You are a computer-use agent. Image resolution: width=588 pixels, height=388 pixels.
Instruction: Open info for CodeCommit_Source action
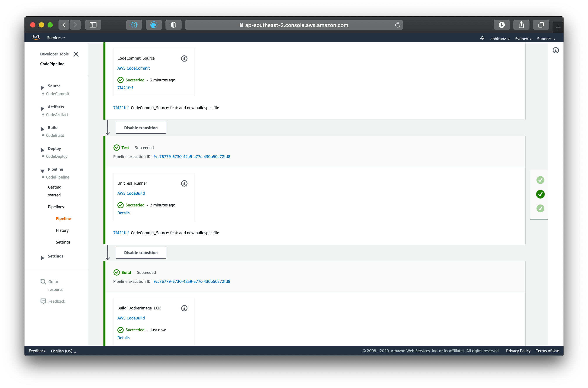pos(184,58)
